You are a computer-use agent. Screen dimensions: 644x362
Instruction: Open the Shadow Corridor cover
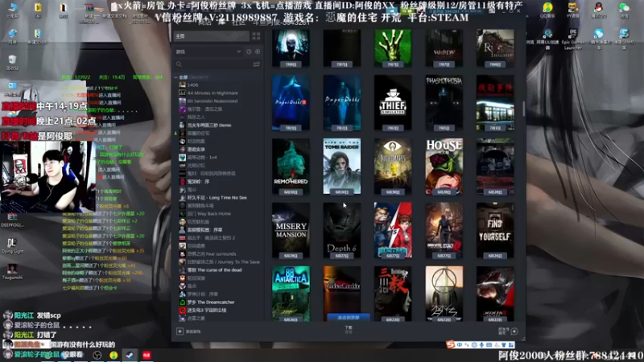[x=341, y=290]
